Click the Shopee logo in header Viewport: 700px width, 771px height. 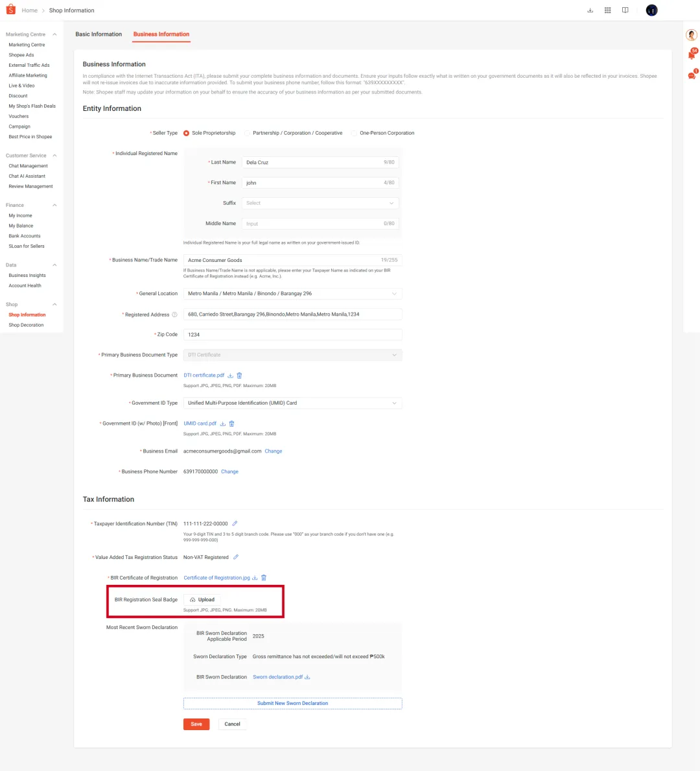tap(10, 9)
